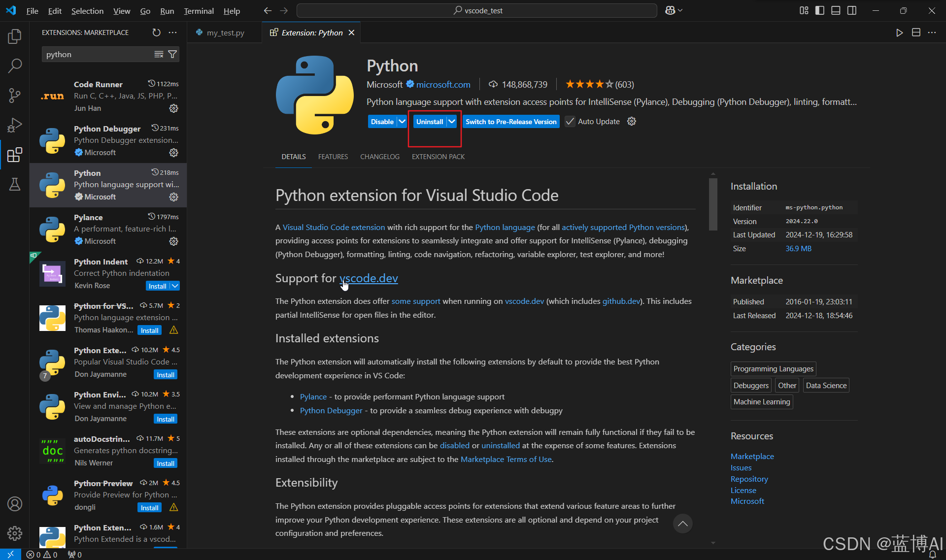Click the filter extensions funnel icon
The height and width of the screenshot is (560, 946).
pos(172,54)
